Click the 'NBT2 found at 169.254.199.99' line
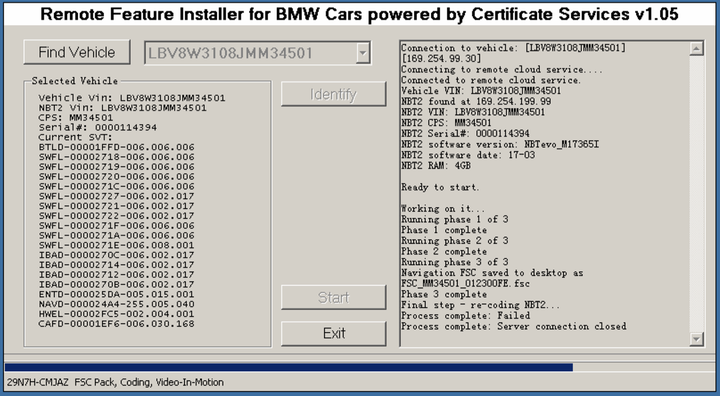This screenshot has width=720, height=396. [x=476, y=101]
